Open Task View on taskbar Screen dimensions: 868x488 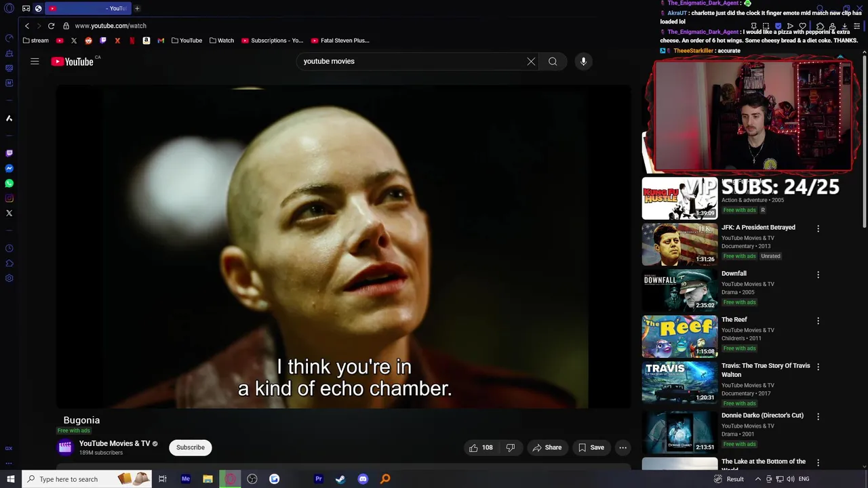coord(163,479)
